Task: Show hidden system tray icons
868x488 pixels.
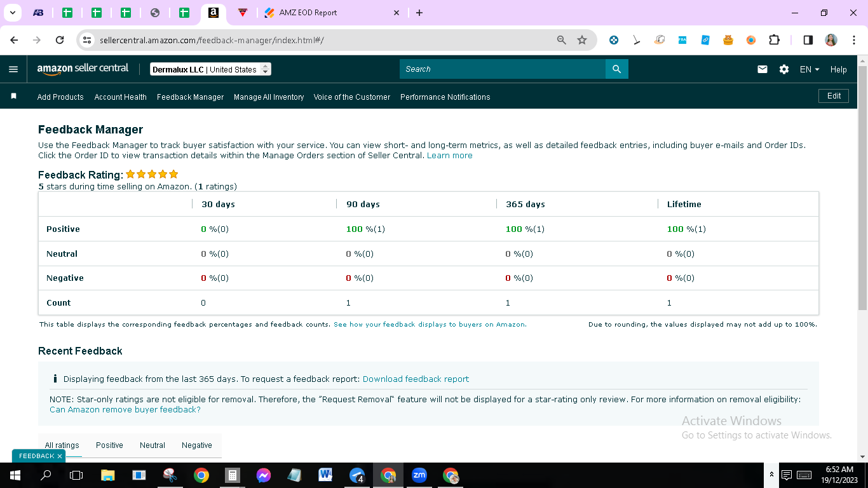Action: click(x=771, y=475)
